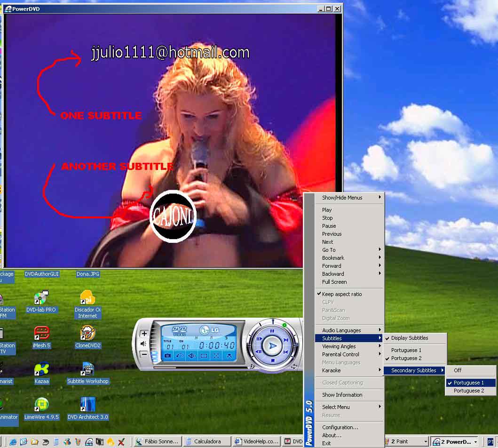The width and height of the screenshot is (498, 448).
Task: Open the DVD Architect 3.0 desktop icon
Action: point(87,409)
